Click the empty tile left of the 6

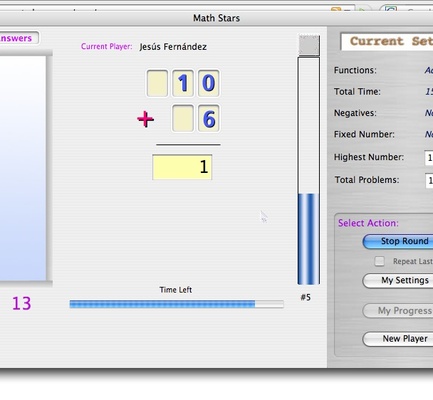tap(183, 118)
